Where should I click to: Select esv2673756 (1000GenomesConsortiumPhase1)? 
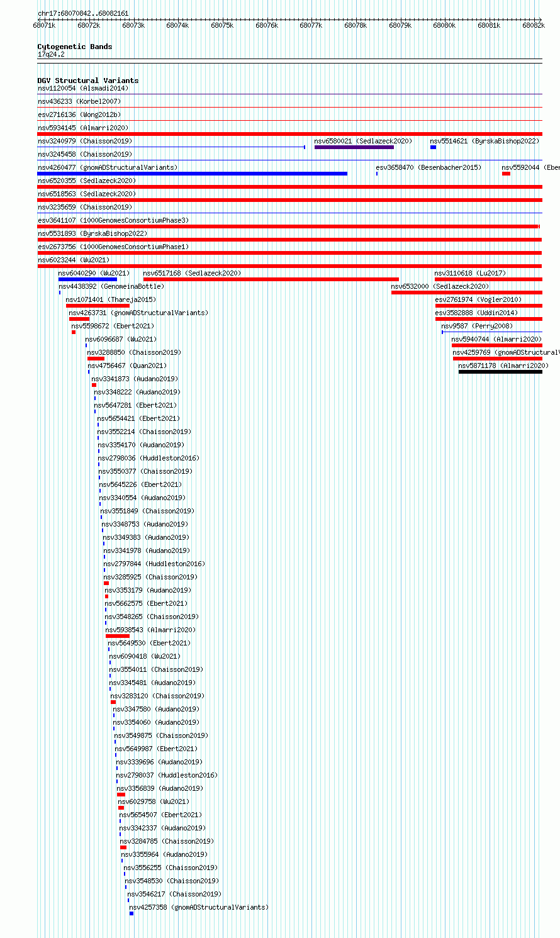tap(113, 247)
